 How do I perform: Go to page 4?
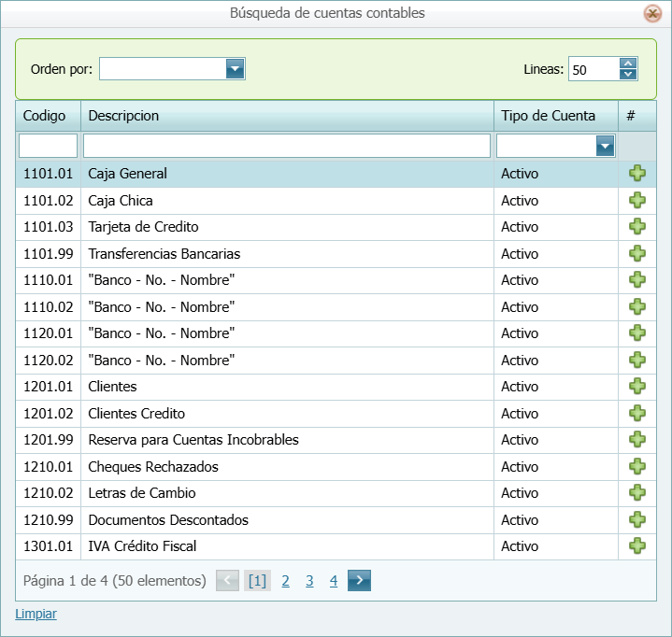point(334,581)
